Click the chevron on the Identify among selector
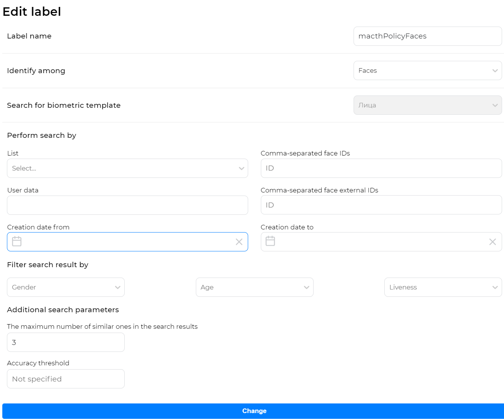 pyautogui.click(x=495, y=70)
